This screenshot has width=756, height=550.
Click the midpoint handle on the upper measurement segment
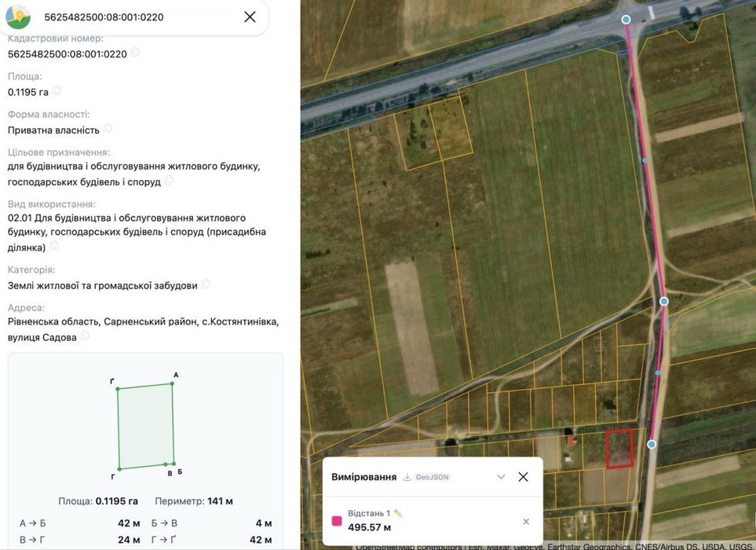[x=645, y=160]
